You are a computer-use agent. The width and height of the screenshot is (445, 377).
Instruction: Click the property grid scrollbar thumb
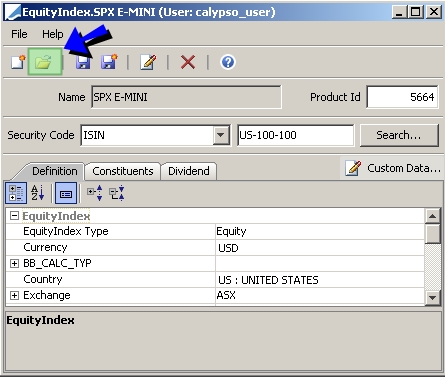[x=432, y=233]
